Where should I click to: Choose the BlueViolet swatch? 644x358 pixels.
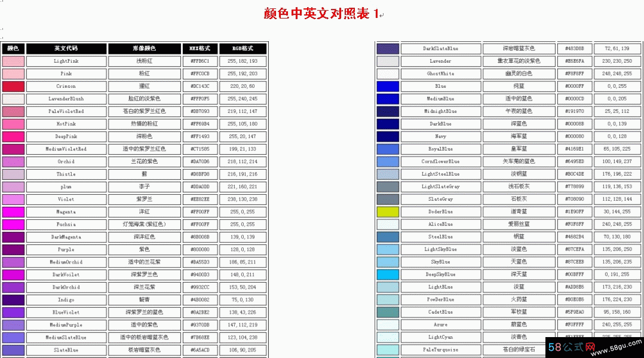[x=13, y=313]
